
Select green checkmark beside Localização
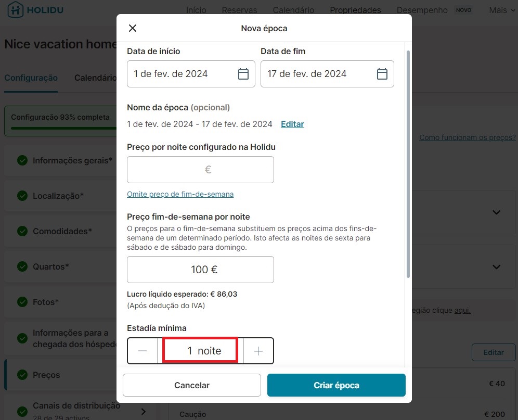[x=22, y=196]
